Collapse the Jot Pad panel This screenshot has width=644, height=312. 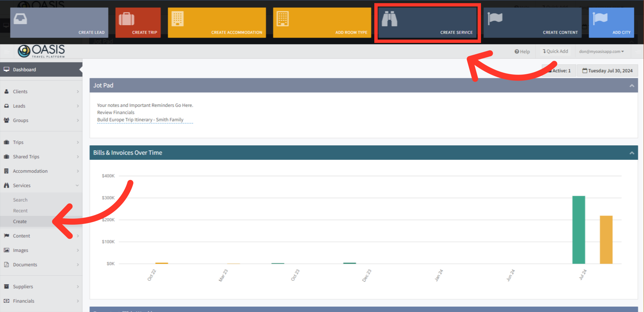632,86
